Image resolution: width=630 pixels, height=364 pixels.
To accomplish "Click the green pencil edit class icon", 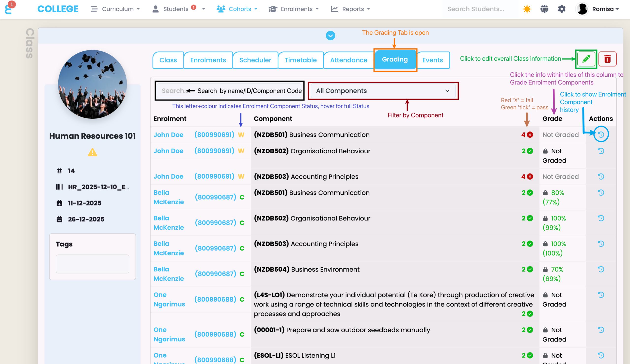I will point(586,59).
